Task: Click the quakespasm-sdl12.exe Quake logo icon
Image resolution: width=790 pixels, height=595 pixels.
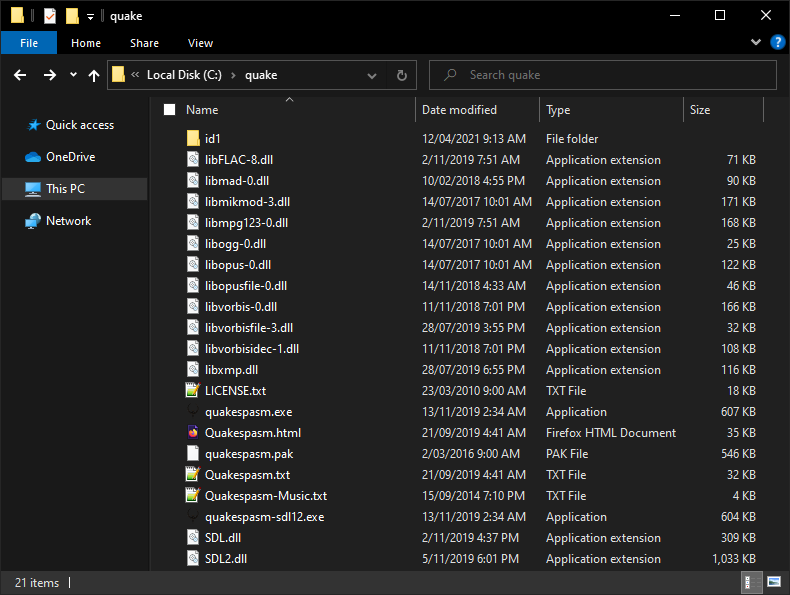Action: pyautogui.click(x=193, y=516)
